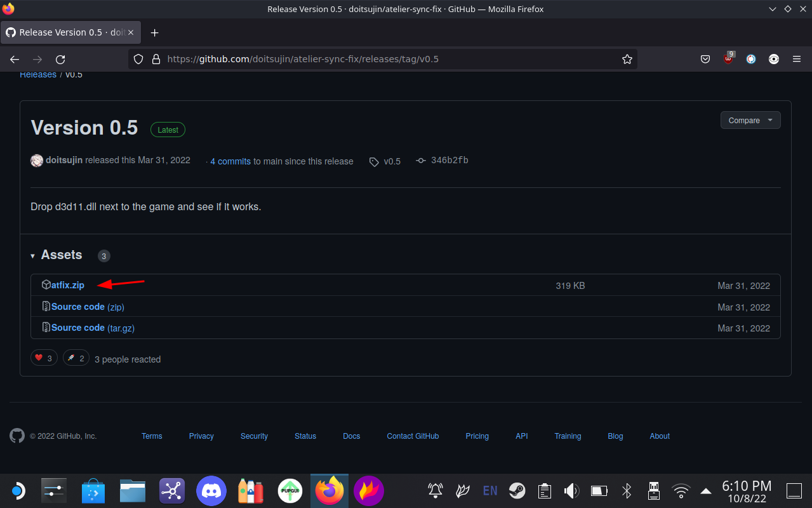Show site padlock connection info
The width and height of the screenshot is (812, 508).
[156, 59]
